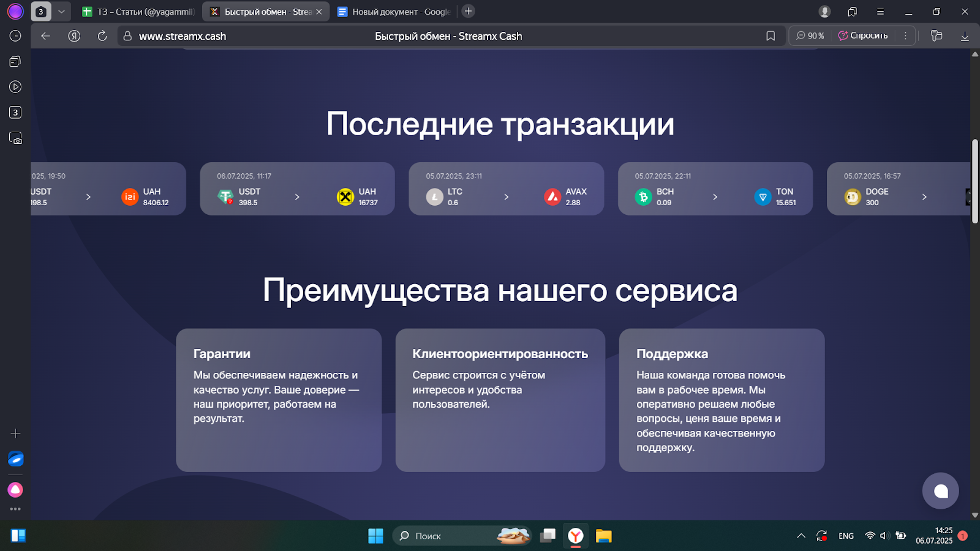Screen dimensions: 980x551
Task: Open Task View on the taskbar
Action: [x=548, y=536]
